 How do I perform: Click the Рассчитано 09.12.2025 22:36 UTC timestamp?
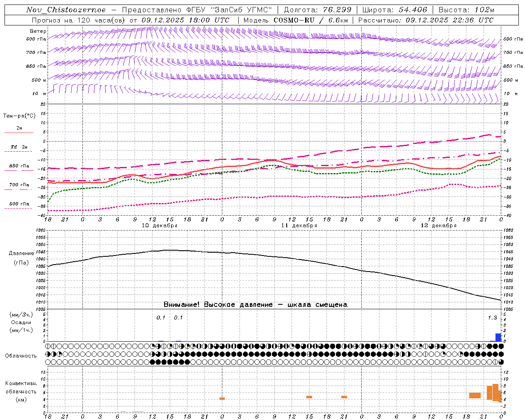(426, 20)
